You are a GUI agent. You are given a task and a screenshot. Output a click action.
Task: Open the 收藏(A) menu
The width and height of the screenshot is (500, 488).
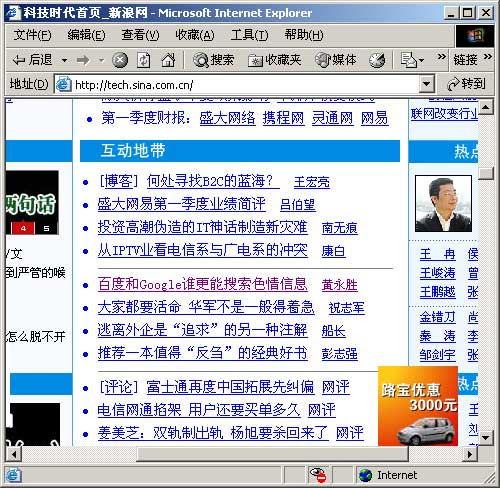195,35
